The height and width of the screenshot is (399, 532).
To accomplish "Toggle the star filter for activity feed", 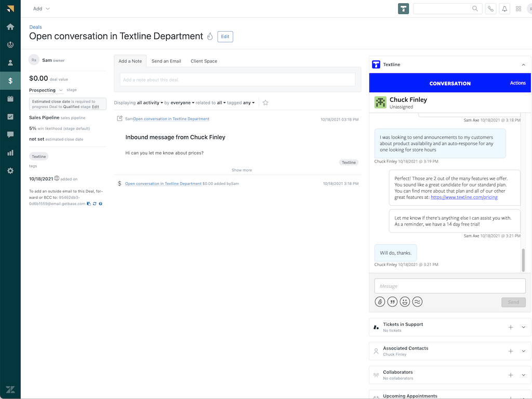I will (x=265, y=103).
